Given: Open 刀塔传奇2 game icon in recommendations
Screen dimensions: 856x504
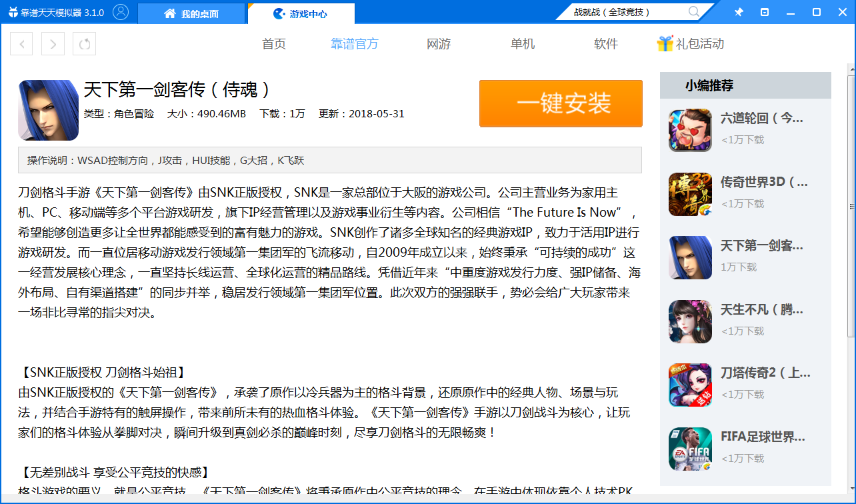Looking at the screenshot, I should 690,385.
